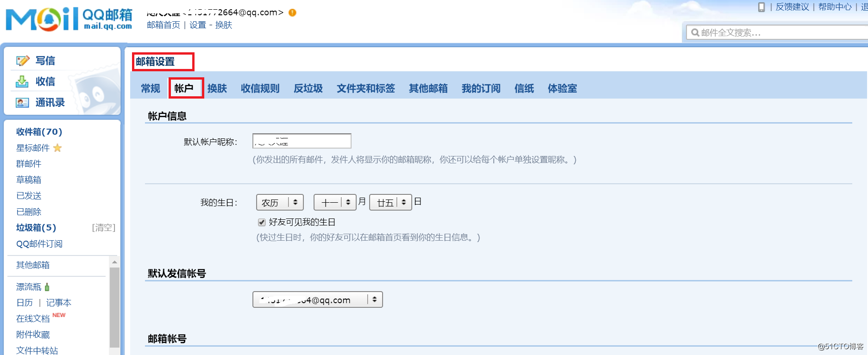Toggle 好友可见我的生日 checkbox
868x355 pixels.
pyautogui.click(x=262, y=222)
